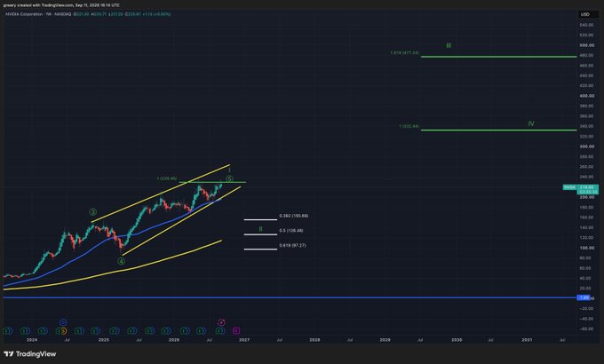Click the 2031 time axis label
604x364 pixels.
527,340
